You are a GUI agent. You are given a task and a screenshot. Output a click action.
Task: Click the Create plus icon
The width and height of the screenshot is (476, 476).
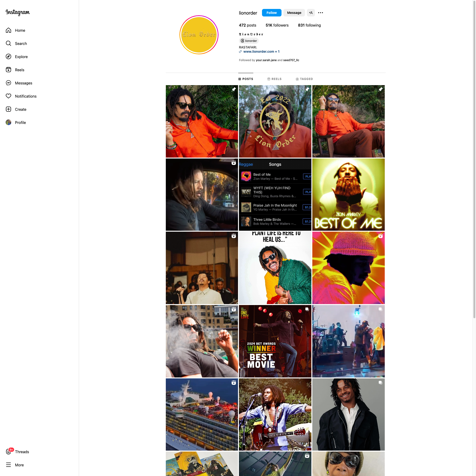[x=8, y=109]
